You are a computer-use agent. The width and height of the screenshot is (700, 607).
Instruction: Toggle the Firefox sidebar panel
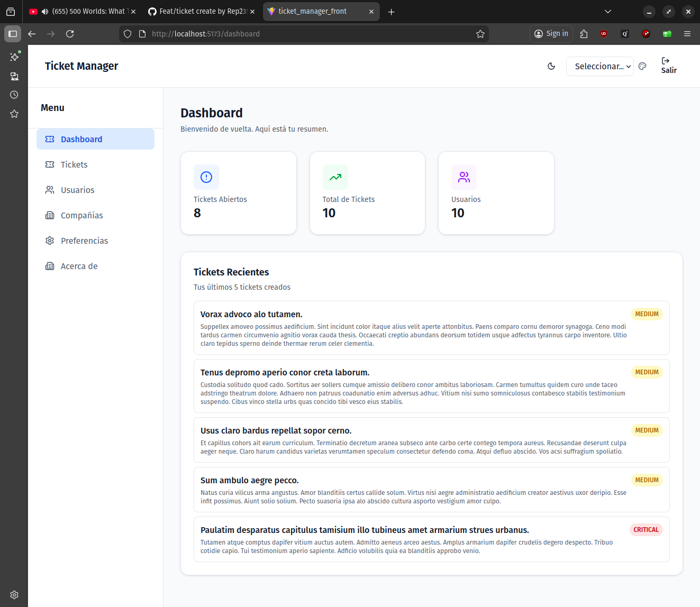pos(13,34)
